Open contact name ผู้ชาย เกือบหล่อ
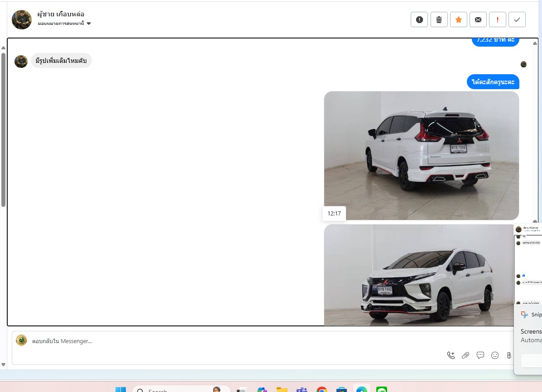 (61, 14)
